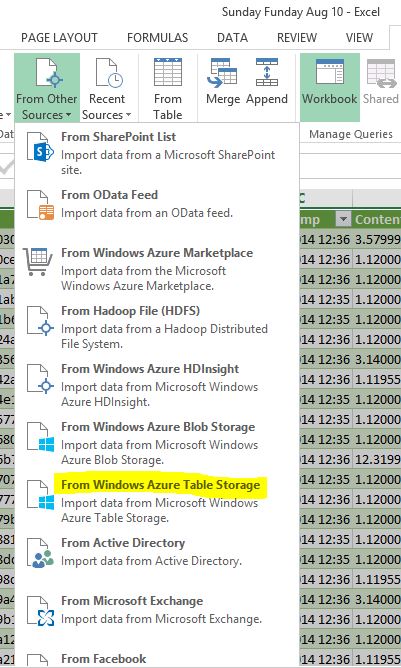The image size is (401, 668).
Task: Toggle the Workbook queries pane button
Action: [329, 87]
